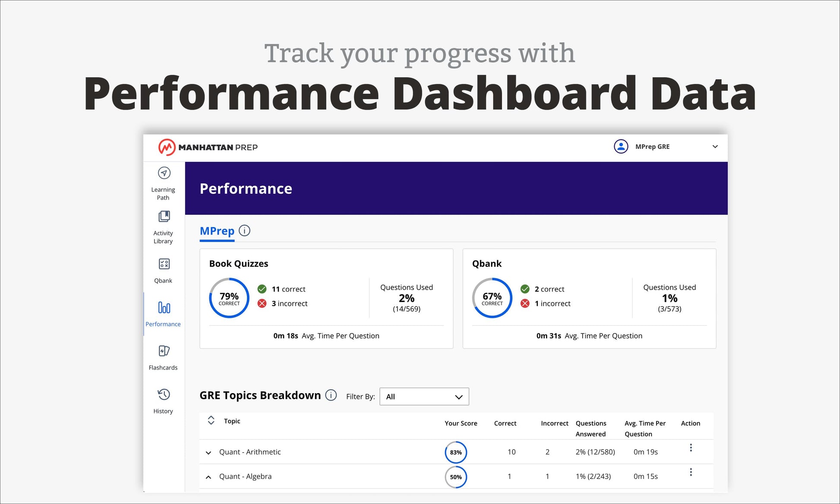Open the MPrep GRE account dropdown chevron
Image resolution: width=840 pixels, height=504 pixels.
pyautogui.click(x=715, y=147)
